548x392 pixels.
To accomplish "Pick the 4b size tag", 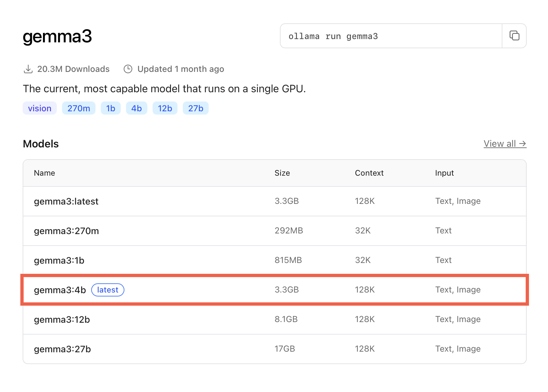I will point(137,108).
